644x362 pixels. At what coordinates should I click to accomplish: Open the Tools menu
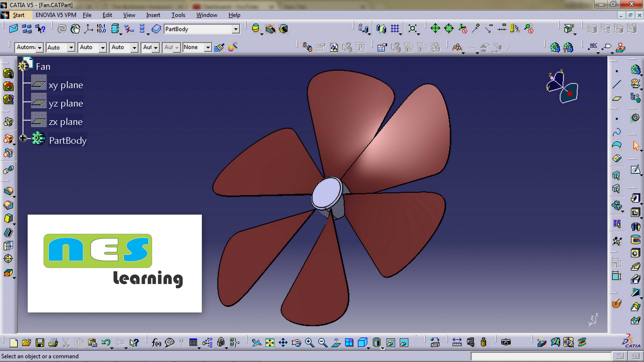[x=178, y=15]
